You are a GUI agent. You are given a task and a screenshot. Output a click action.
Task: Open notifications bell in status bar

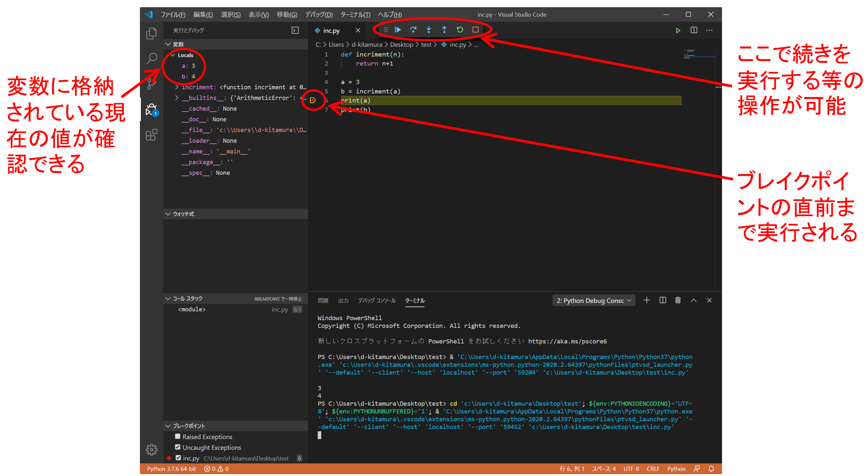click(x=711, y=469)
